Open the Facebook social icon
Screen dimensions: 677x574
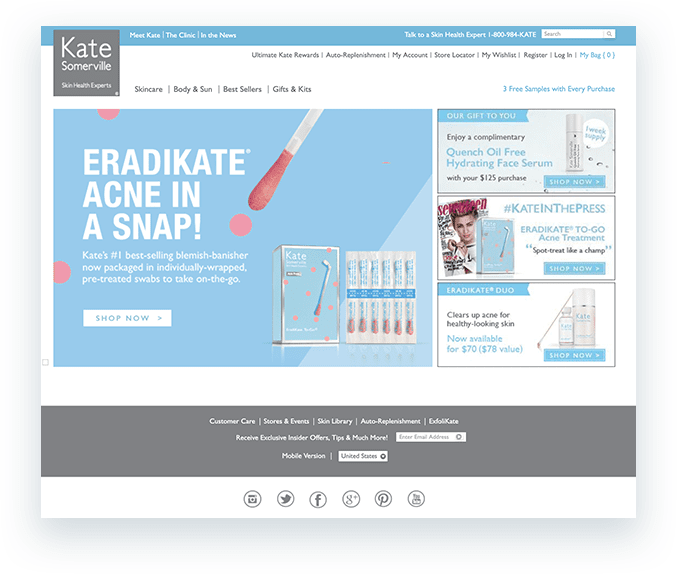(x=318, y=499)
